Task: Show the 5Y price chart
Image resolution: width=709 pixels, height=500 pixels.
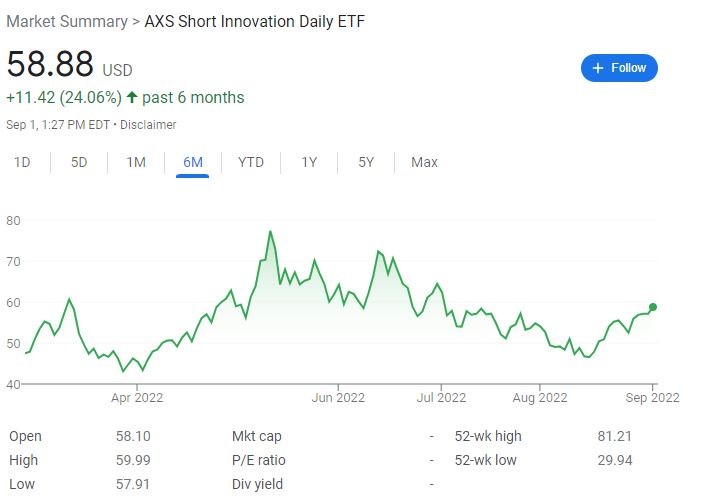Action: point(366,162)
